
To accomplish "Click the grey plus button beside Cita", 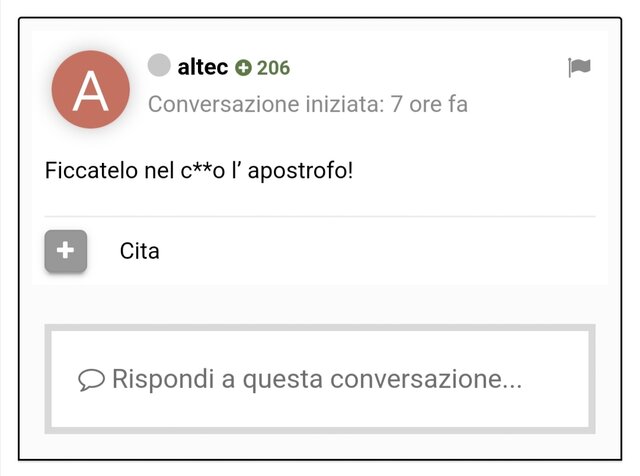I will 66,251.
